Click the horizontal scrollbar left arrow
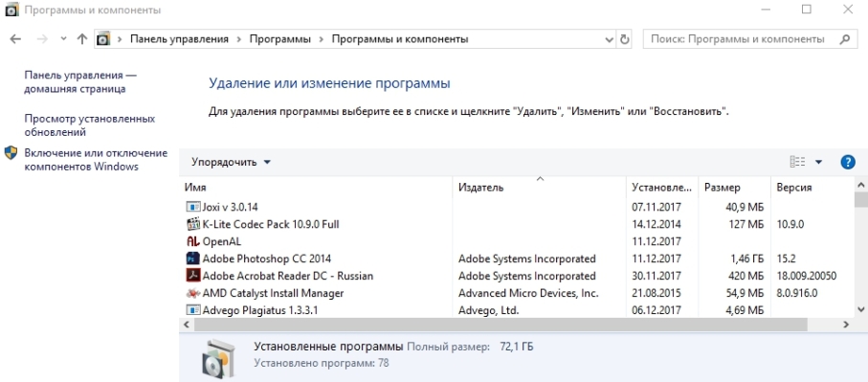This screenshot has width=868, height=382. coord(187,325)
